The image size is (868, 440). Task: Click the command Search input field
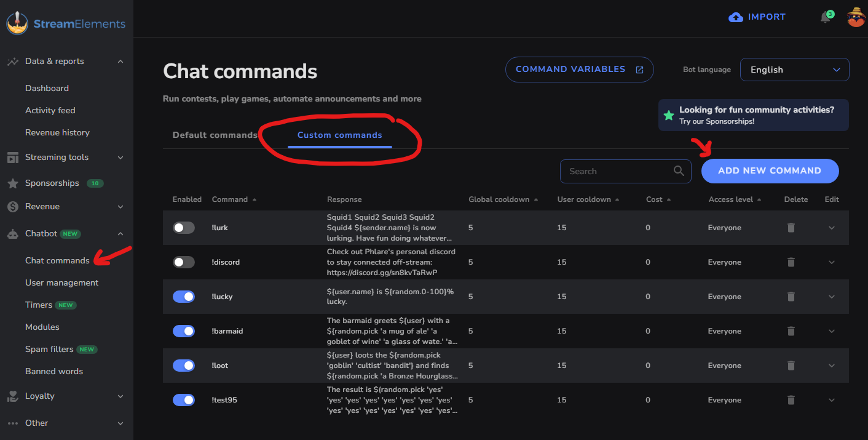(626, 171)
